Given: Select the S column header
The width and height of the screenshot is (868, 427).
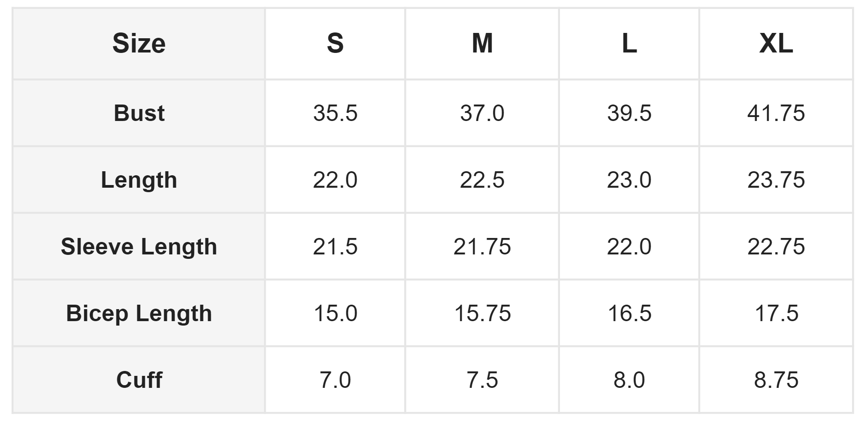Looking at the screenshot, I should pyautogui.click(x=335, y=44).
